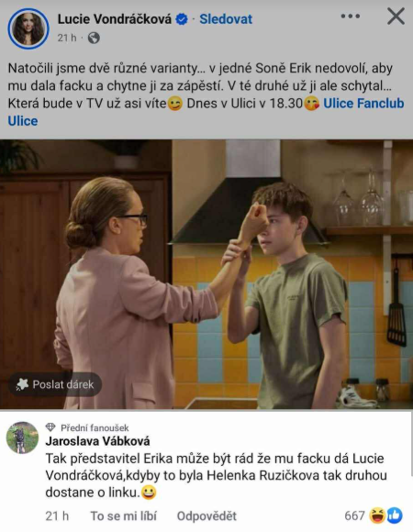This screenshot has height=532, width=413.
Task: Open the Ulice page link
Action: (23, 121)
